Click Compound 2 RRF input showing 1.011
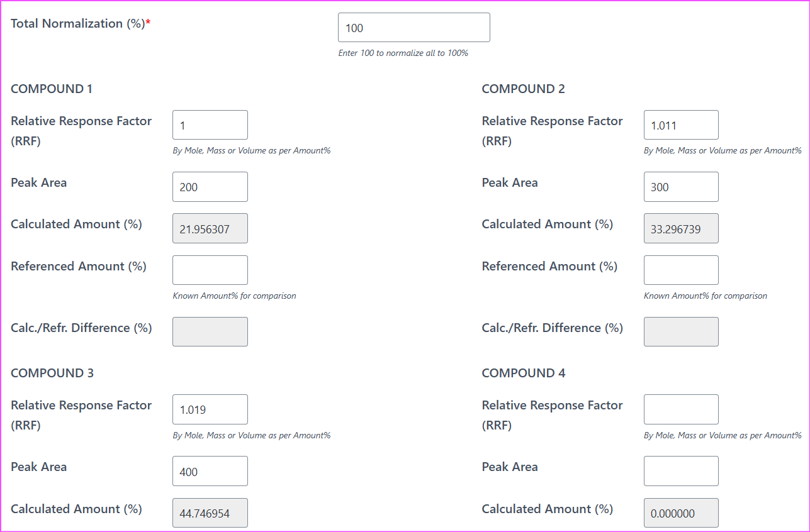This screenshot has width=810, height=532. point(680,125)
